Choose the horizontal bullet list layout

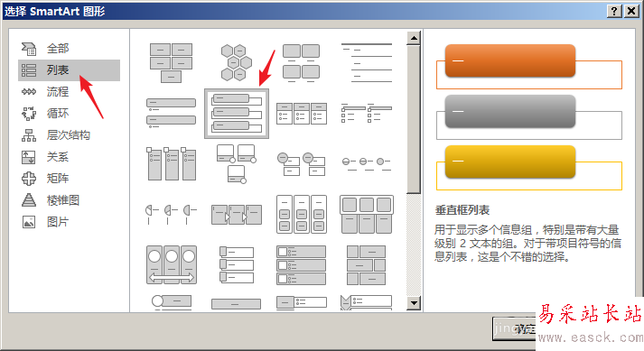tap(302, 114)
